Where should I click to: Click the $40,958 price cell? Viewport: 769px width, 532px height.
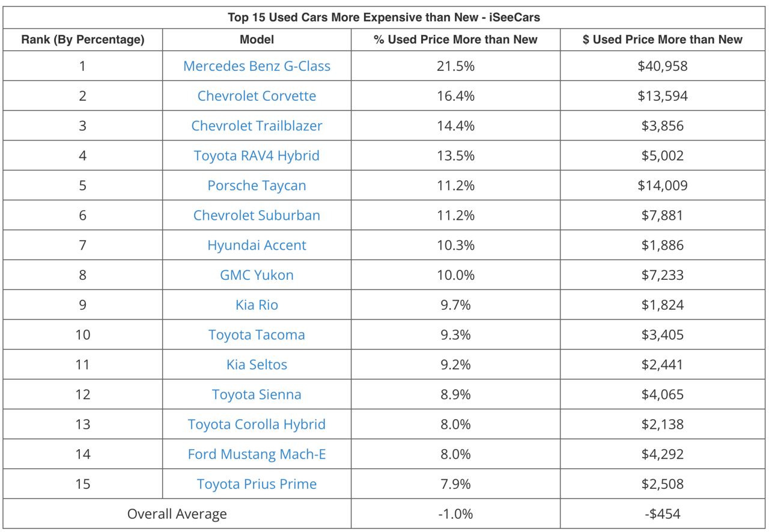[662, 66]
